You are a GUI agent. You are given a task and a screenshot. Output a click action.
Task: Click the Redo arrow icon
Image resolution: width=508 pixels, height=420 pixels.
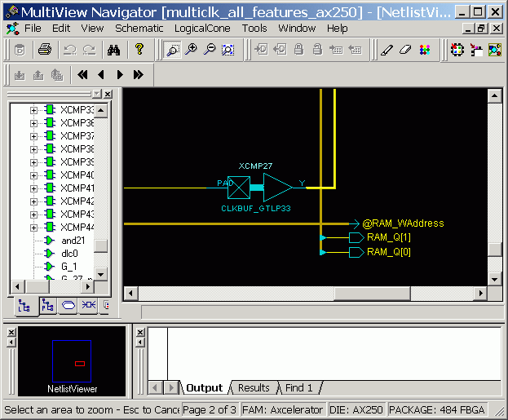click(89, 50)
